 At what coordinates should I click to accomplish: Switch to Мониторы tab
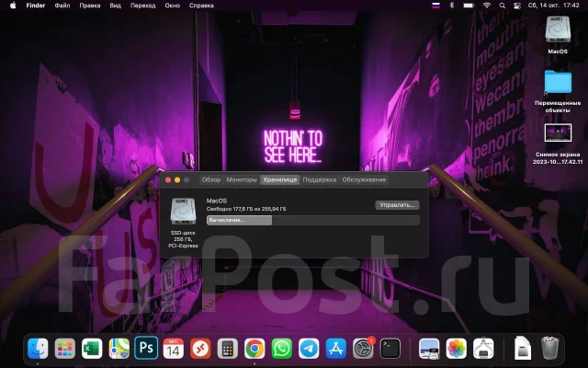click(242, 179)
